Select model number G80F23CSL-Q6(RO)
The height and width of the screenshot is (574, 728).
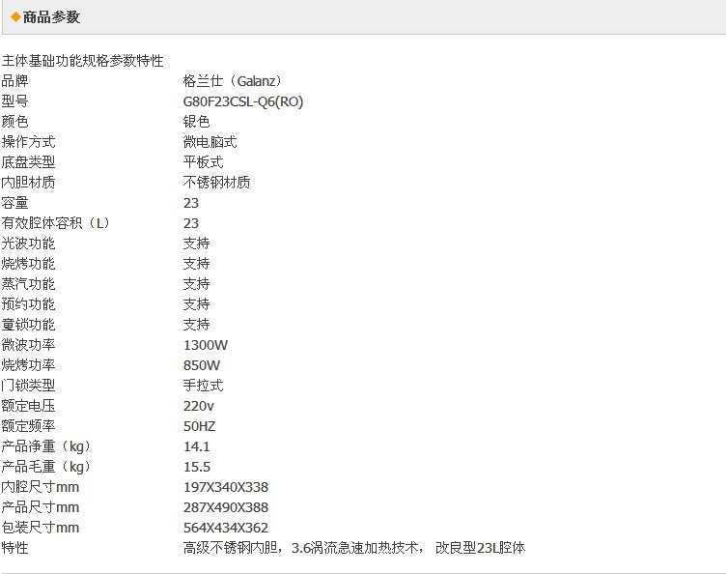pos(243,101)
